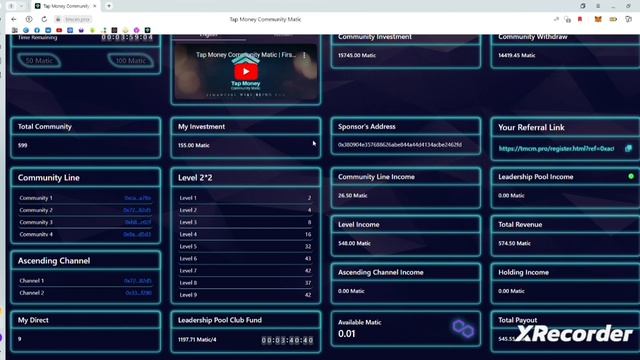Image resolution: width=640 pixels, height=360 pixels.
Task: Click the 14419.45 Matic community withdraw value
Action: click(516, 55)
